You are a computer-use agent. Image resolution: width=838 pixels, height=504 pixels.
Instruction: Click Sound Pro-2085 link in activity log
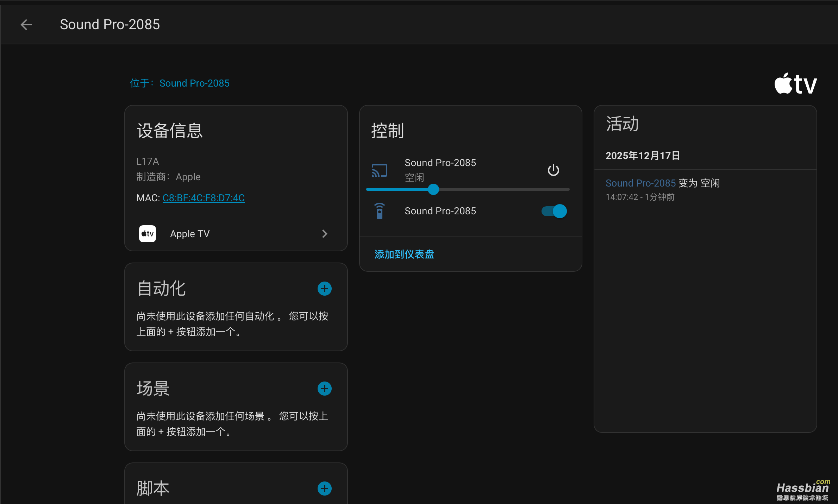(x=640, y=183)
